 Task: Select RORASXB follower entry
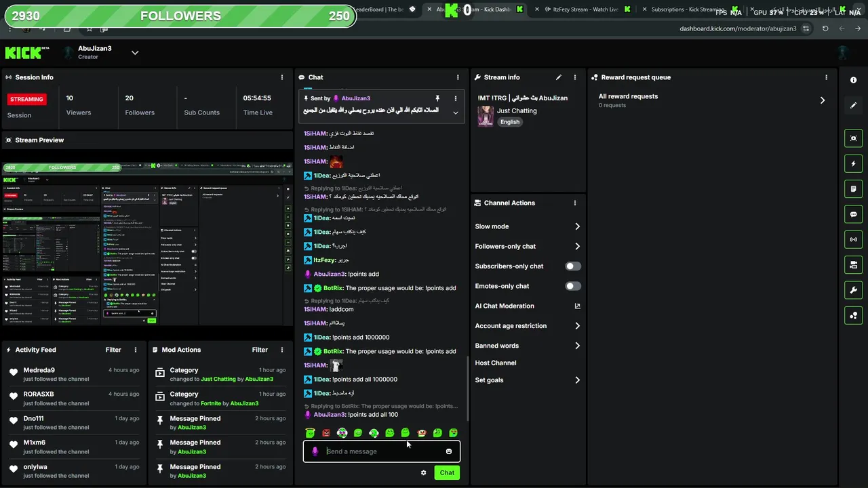(x=73, y=399)
